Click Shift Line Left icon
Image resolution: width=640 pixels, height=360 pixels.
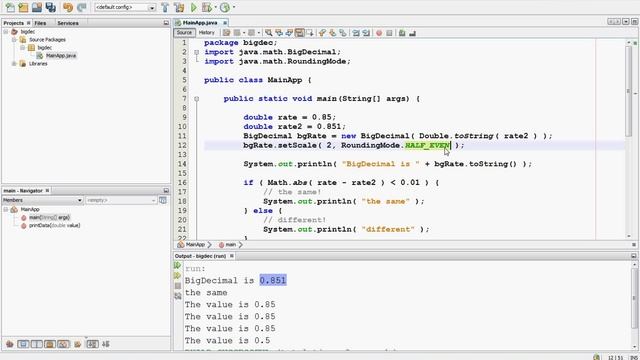[356, 33]
